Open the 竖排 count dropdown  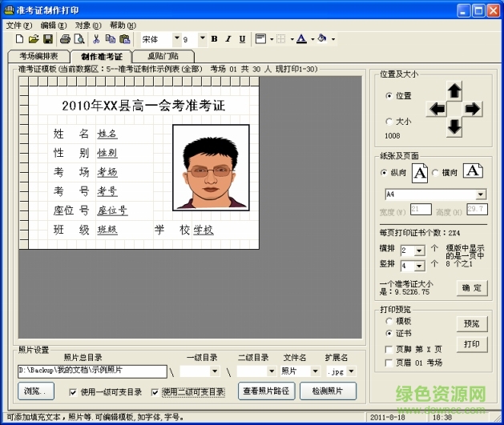point(419,266)
